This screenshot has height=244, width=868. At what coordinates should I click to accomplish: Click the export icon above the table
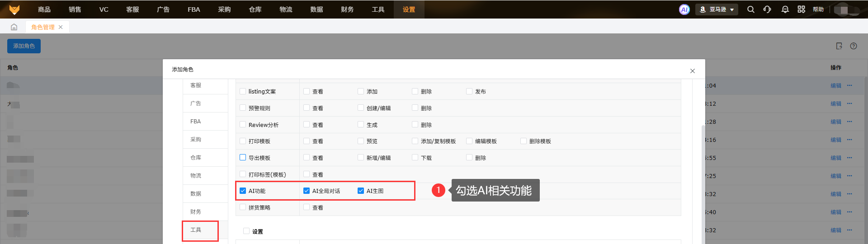[839, 46]
